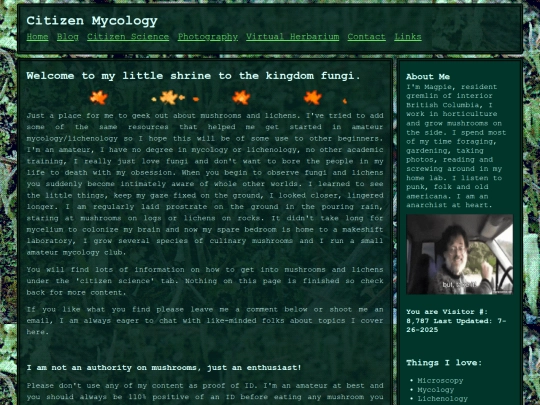The width and height of the screenshot is (540, 405).
Task: Click the visitor counter text 8,787
Action: [x=417, y=321]
